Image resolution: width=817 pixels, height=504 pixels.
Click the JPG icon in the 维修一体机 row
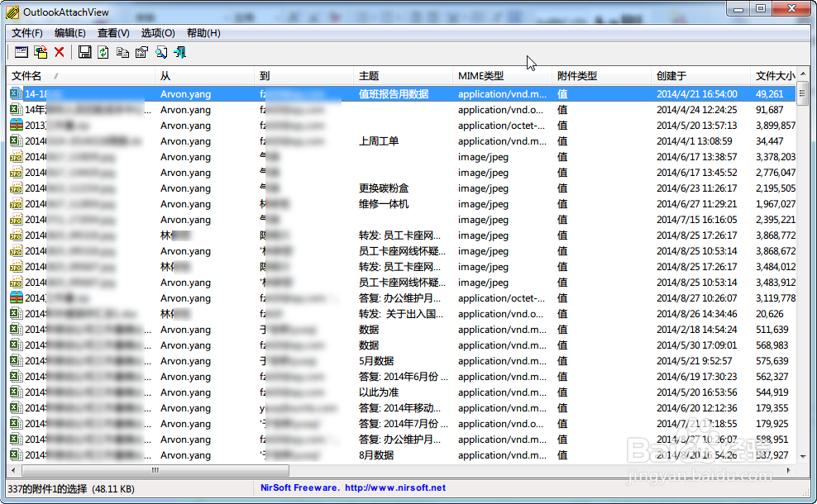[x=17, y=203]
